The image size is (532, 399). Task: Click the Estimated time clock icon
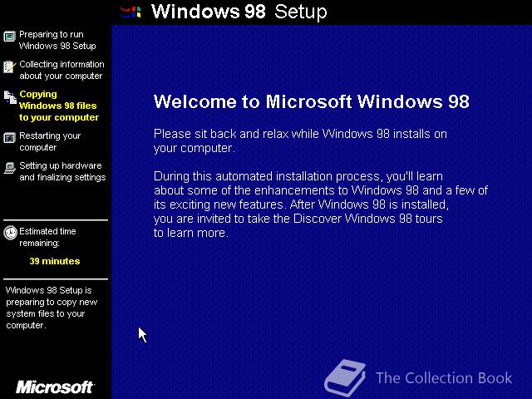10,233
